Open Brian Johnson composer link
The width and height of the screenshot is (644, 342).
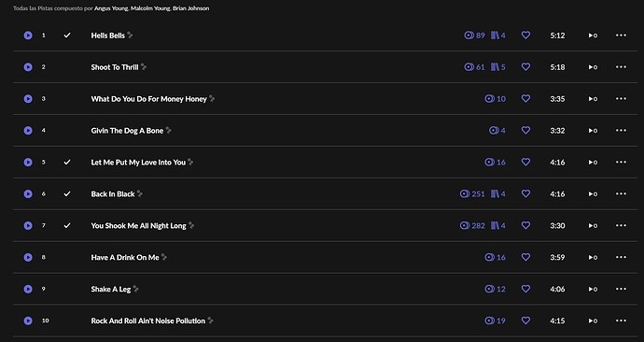(191, 8)
